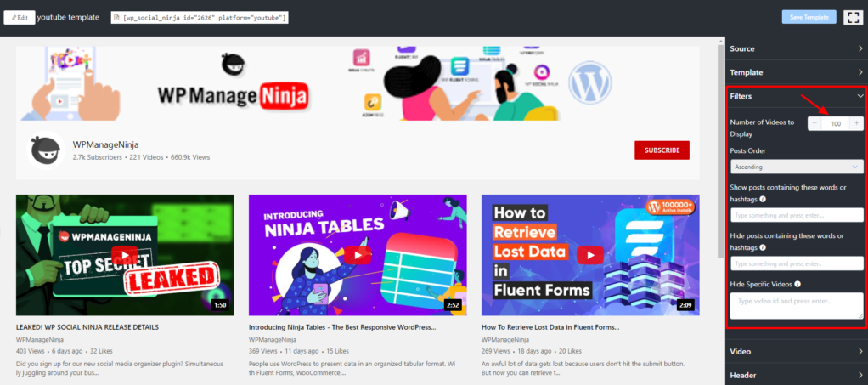Play the Ninja Tables video

(x=357, y=255)
